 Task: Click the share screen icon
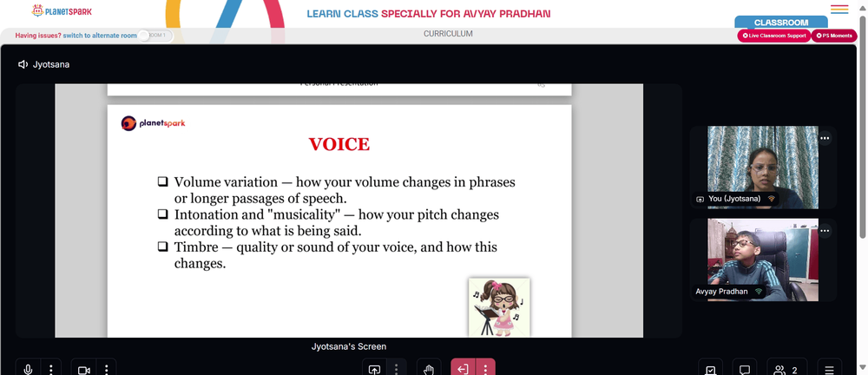(374, 368)
